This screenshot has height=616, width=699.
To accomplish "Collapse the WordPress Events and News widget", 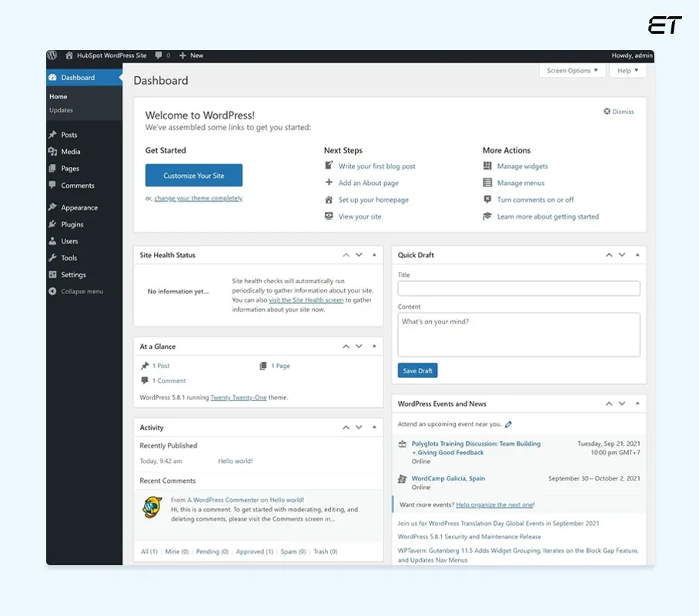I will click(637, 403).
